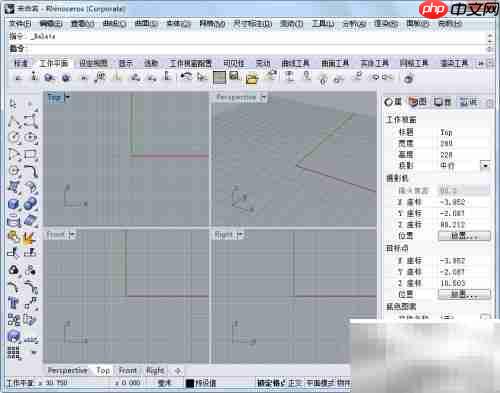
Task: Open the 文件(F) menu
Action: pyautogui.click(x=20, y=24)
